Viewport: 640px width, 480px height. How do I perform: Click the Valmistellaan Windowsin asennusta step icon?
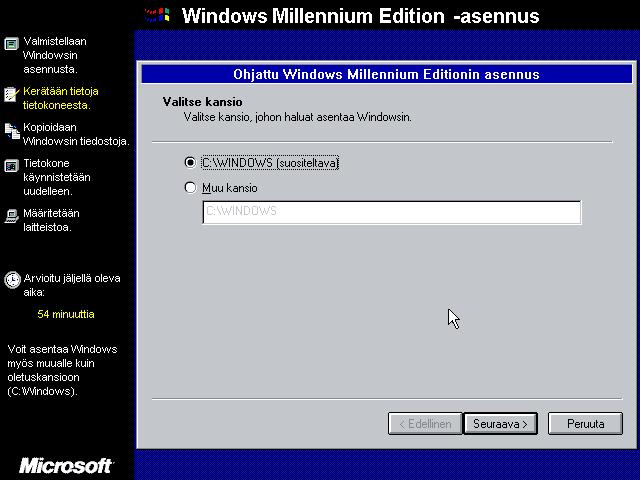(x=11, y=43)
